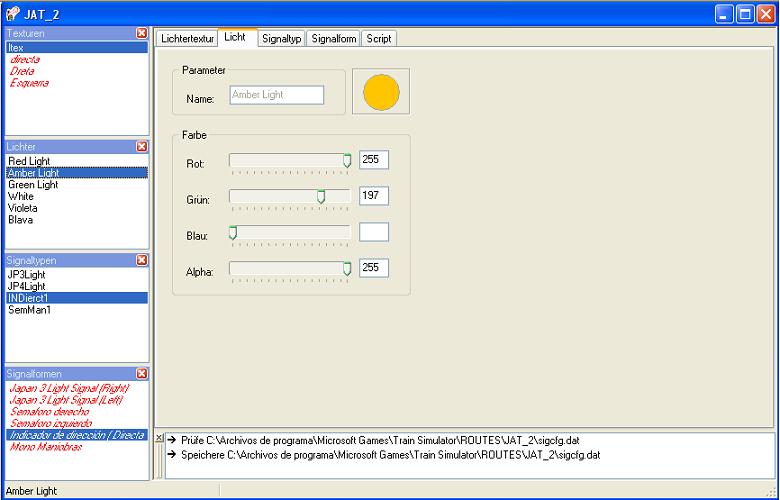Close the Texturen panel

(x=141, y=33)
